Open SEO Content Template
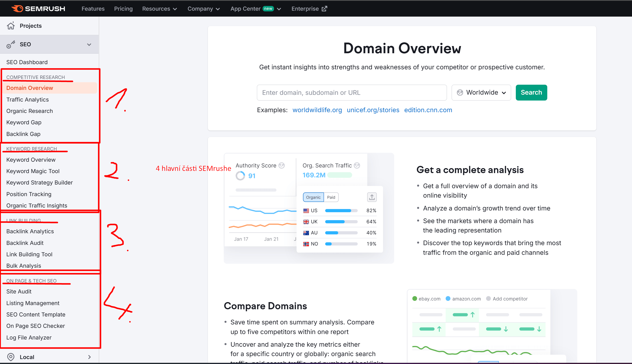Viewport: 632px width, 364px height. pyautogui.click(x=36, y=314)
